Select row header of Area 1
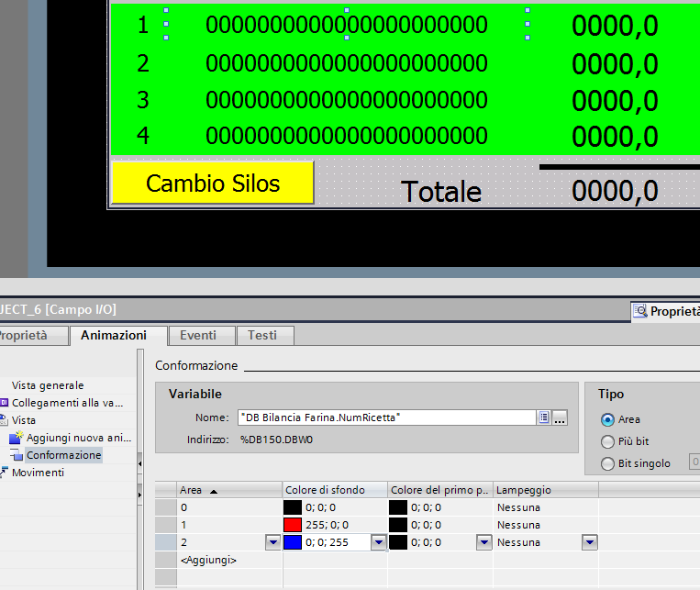The width and height of the screenshot is (700, 590). pos(166,525)
